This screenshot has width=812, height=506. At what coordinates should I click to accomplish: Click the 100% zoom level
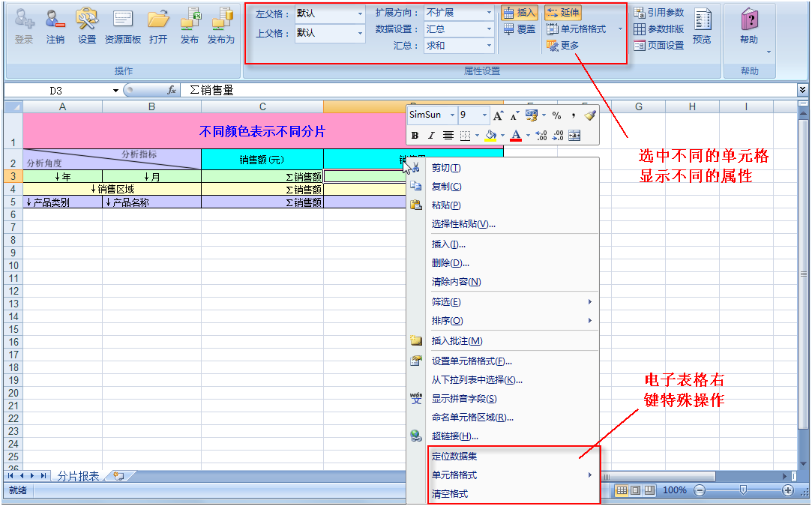coord(674,490)
